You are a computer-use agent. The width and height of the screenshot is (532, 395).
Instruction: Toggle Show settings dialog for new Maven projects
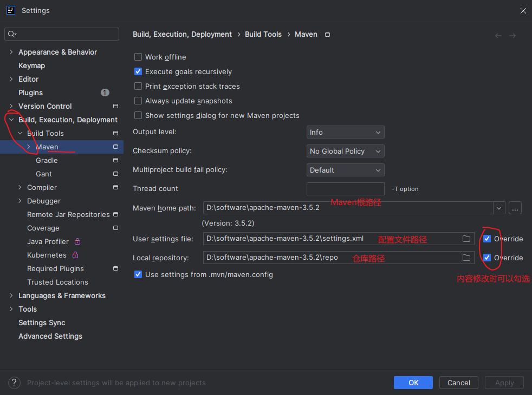pos(138,115)
